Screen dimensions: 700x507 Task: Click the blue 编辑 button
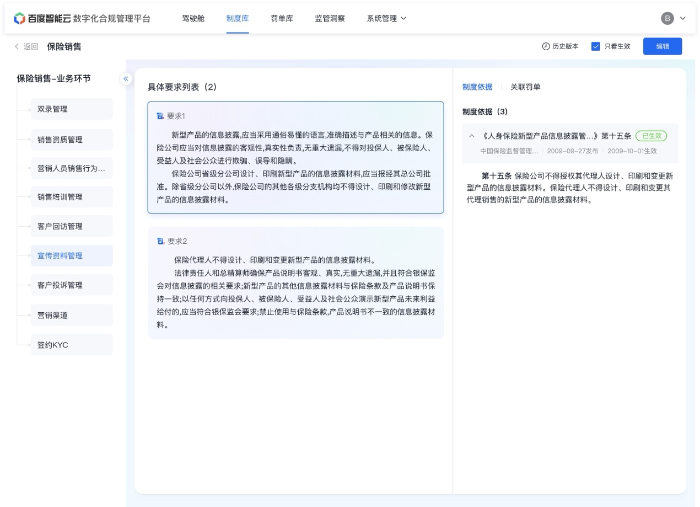click(662, 46)
